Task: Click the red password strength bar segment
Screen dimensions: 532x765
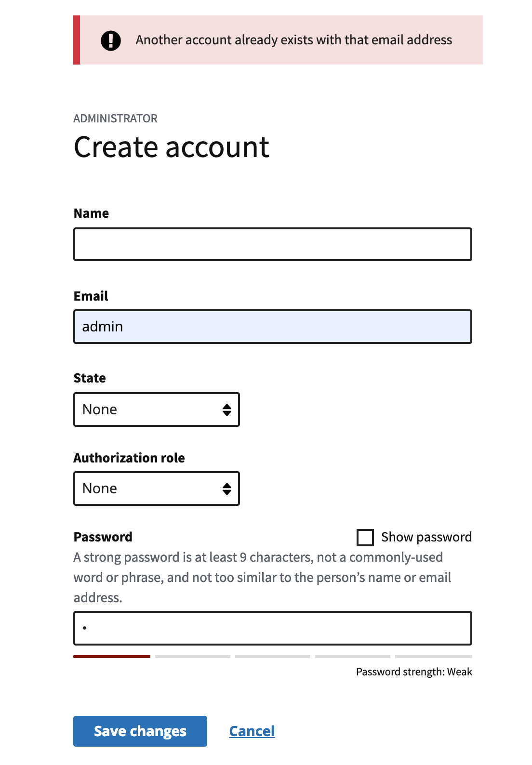Action: (x=111, y=657)
